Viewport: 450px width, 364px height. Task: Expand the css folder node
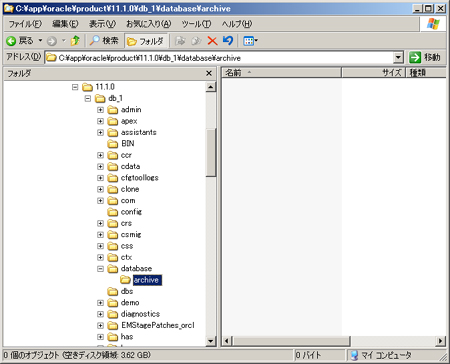100,246
